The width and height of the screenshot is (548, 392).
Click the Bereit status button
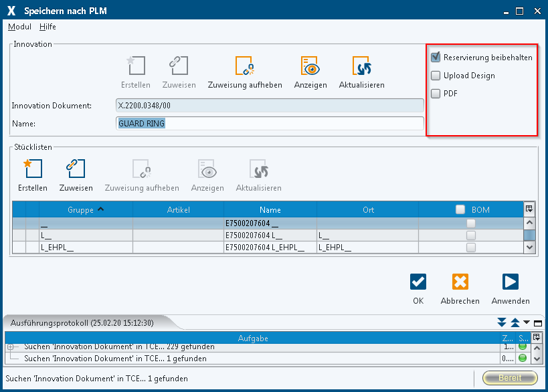coord(510,378)
